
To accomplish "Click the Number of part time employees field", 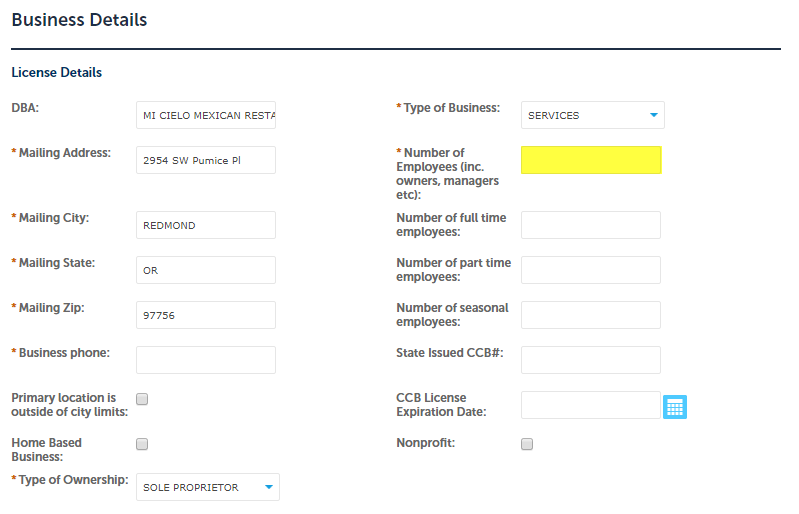I will [591, 270].
